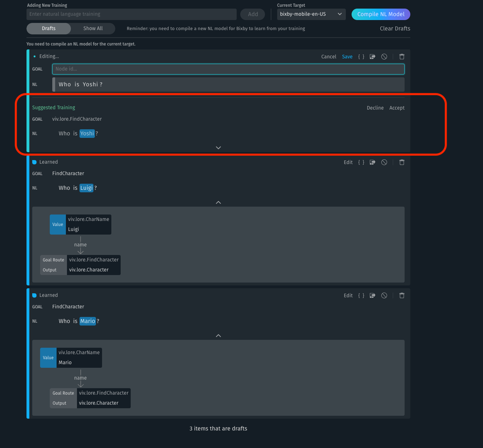The image size is (483, 448).
Task: Open braces view for Luigi training
Action: coord(361,162)
